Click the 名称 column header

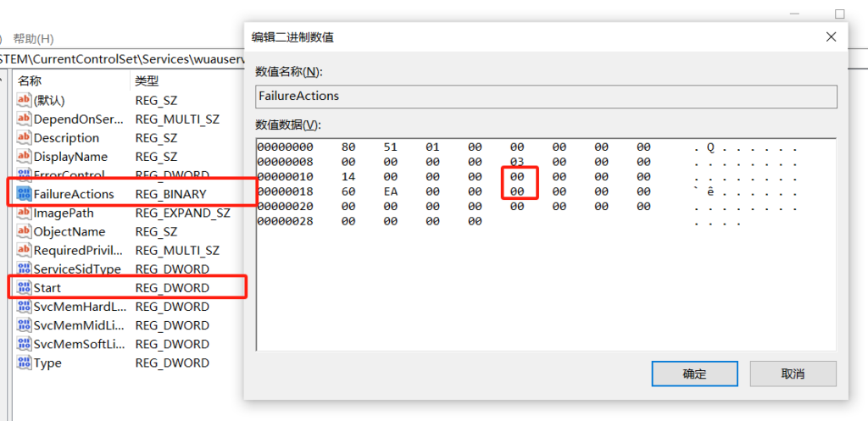coord(31,80)
